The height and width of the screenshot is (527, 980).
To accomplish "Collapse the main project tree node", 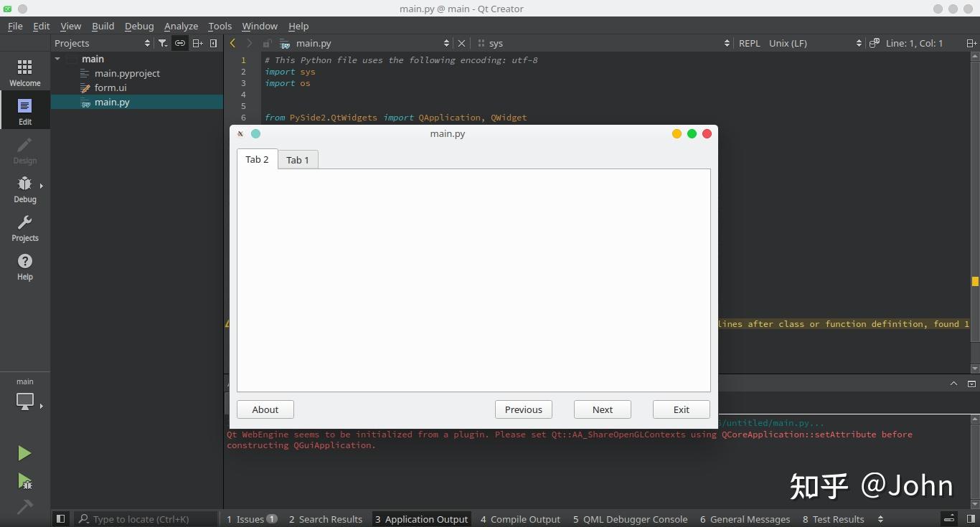I will [x=57, y=59].
